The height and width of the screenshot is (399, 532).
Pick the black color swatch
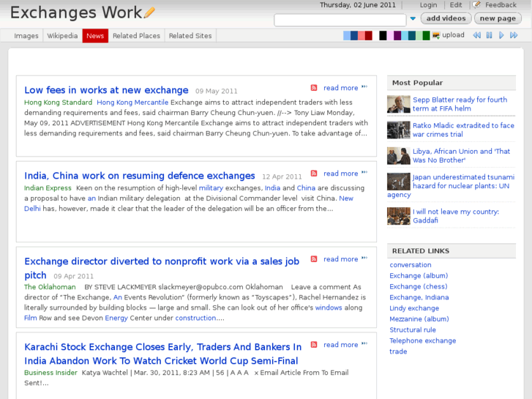(383, 36)
